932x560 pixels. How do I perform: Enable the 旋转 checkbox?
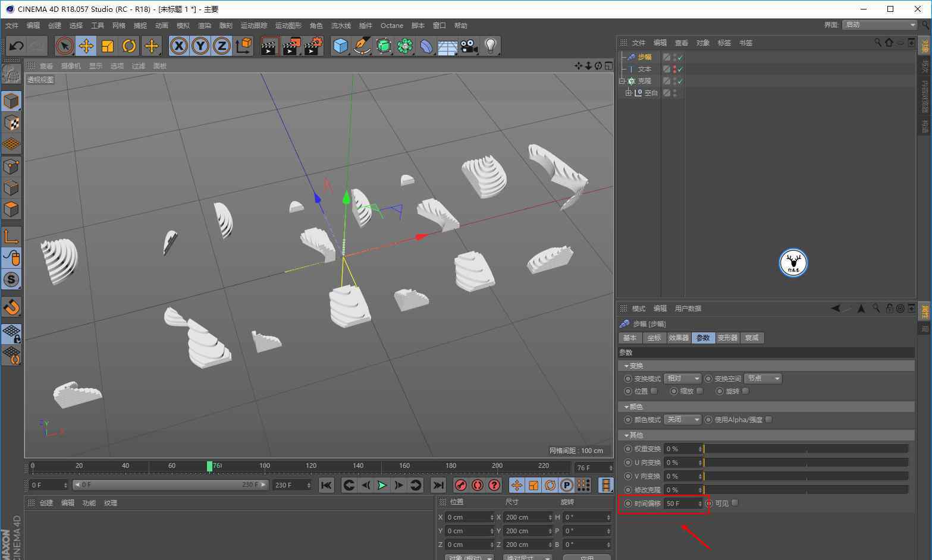point(746,391)
